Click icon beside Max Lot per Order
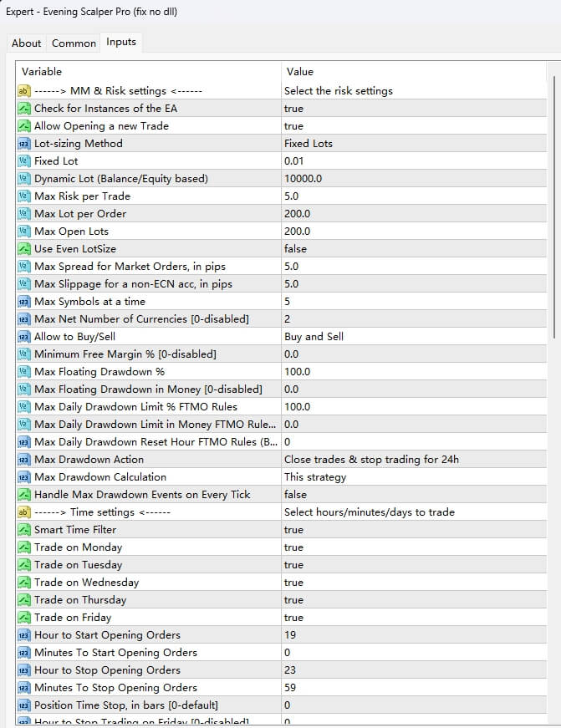This screenshot has height=728, width=561. click(23, 214)
